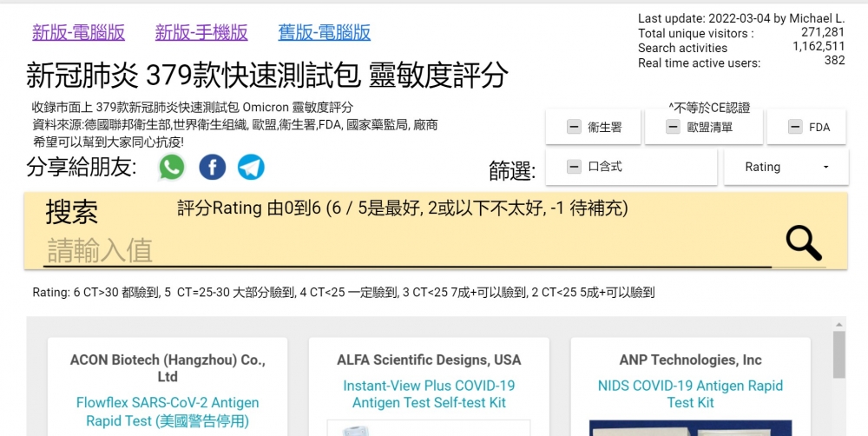Screen dimensions: 868x436
Task: Click the 分享給朋友 label
Action: point(82,167)
